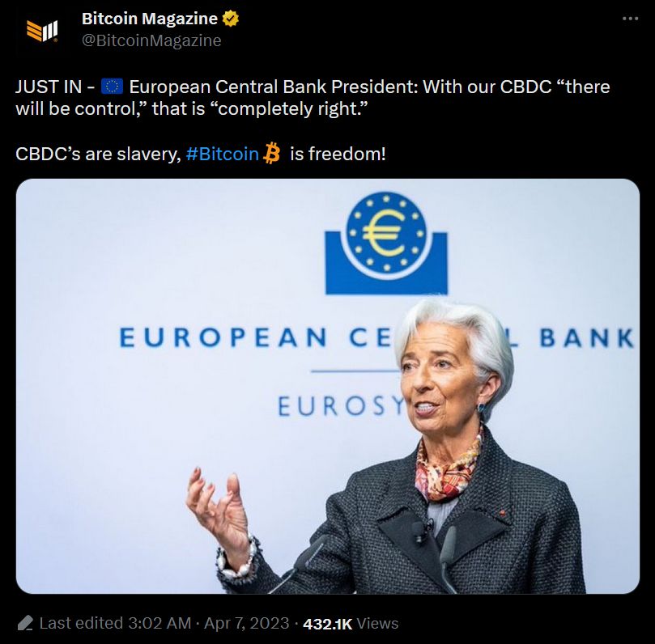Open the three-dot more options menu
Screen dimensions: 655x644
(x=630, y=19)
